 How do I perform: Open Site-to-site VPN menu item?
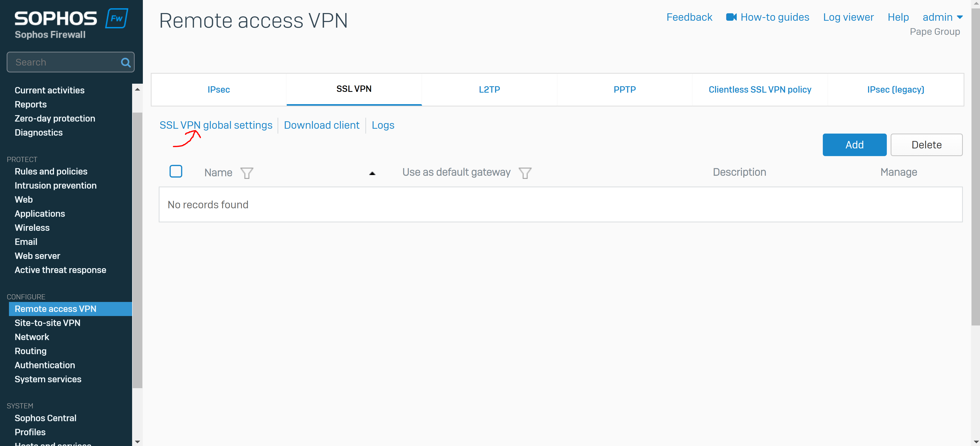48,323
